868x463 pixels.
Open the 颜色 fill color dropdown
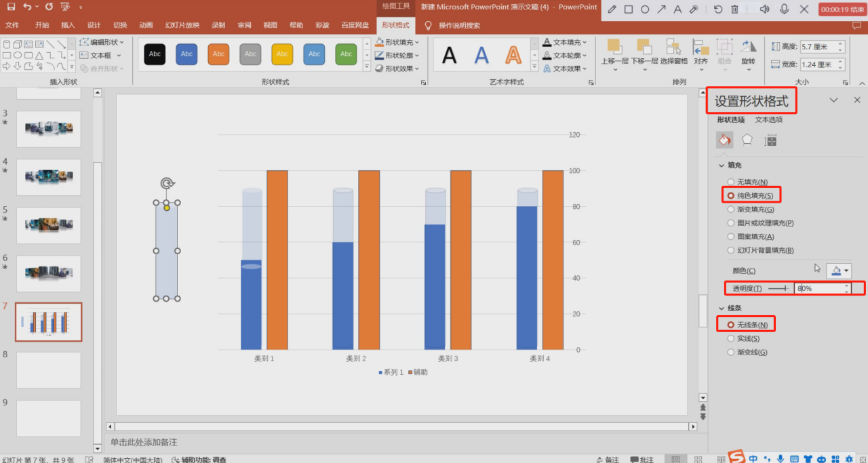[839, 270]
